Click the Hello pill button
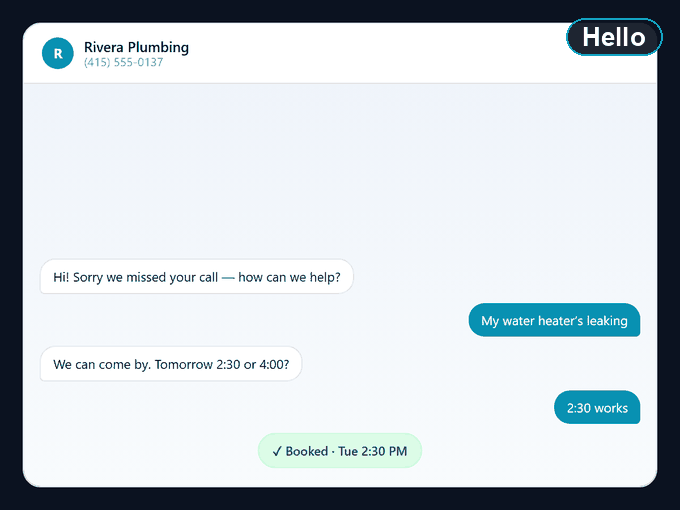680x510 pixels. pyautogui.click(x=614, y=37)
